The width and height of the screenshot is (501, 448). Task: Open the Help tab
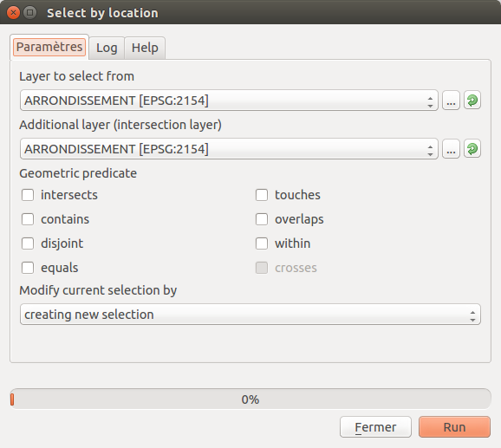[x=145, y=48]
